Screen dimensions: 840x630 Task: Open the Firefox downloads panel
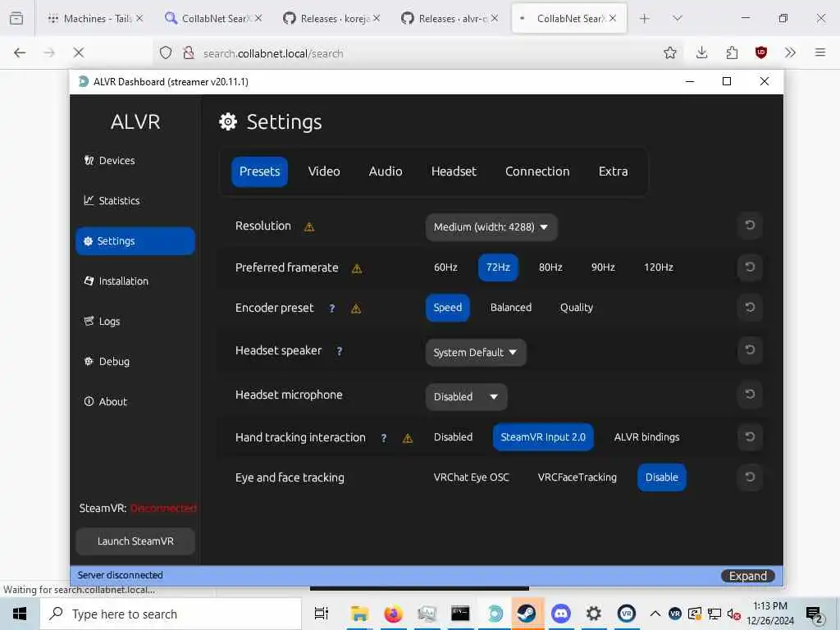(x=702, y=52)
